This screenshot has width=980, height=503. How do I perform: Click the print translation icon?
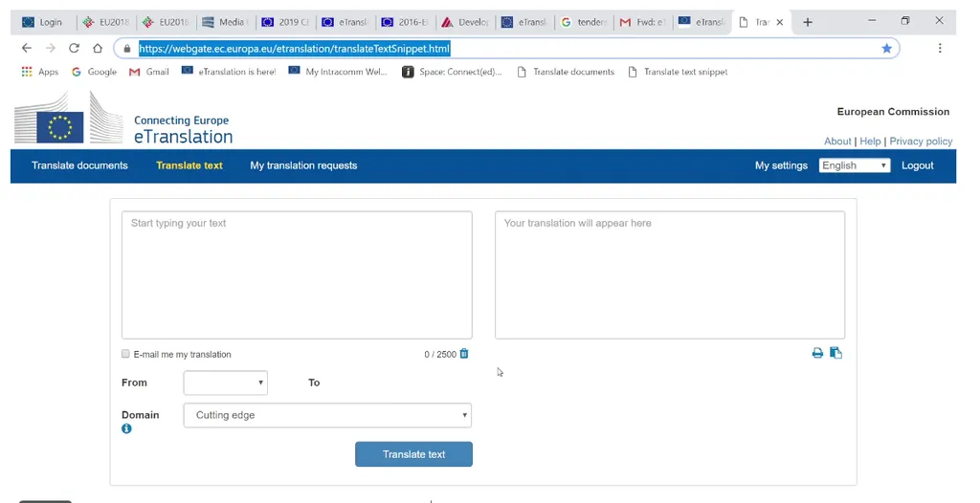click(817, 353)
